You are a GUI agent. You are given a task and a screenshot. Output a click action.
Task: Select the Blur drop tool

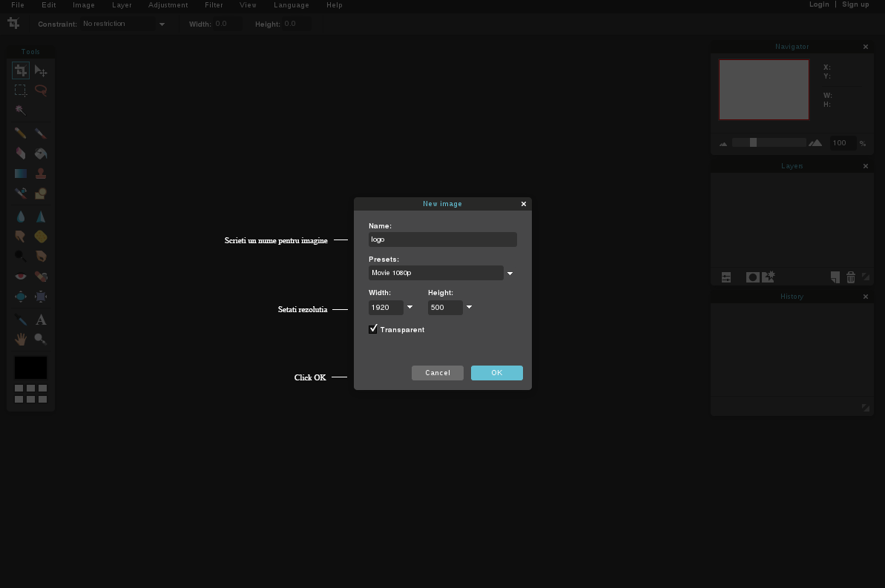point(20,217)
